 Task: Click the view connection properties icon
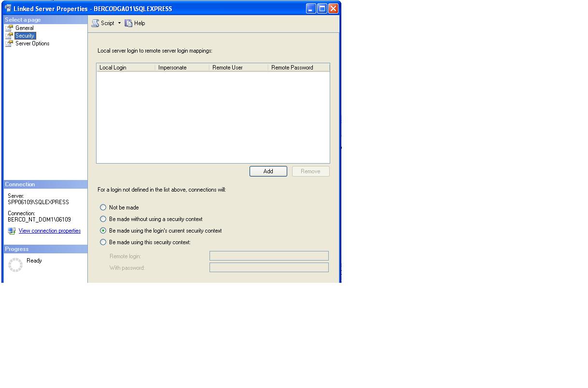(x=12, y=231)
